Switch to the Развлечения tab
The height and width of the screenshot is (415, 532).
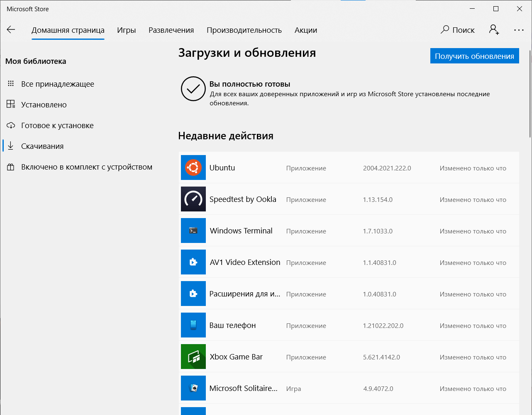[x=171, y=30]
